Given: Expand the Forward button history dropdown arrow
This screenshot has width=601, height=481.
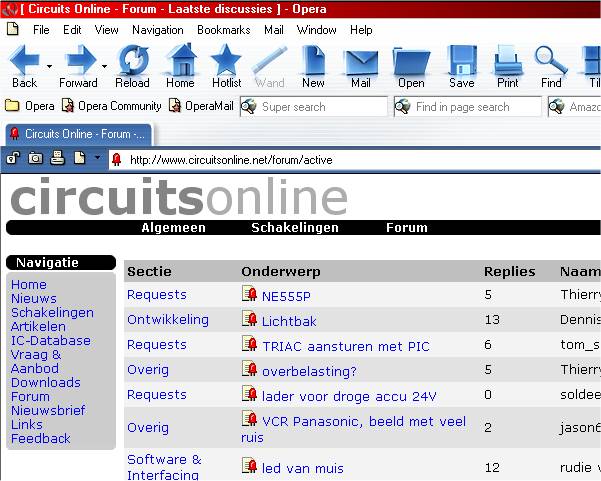Looking at the screenshot, I should (x=104, y=65).
